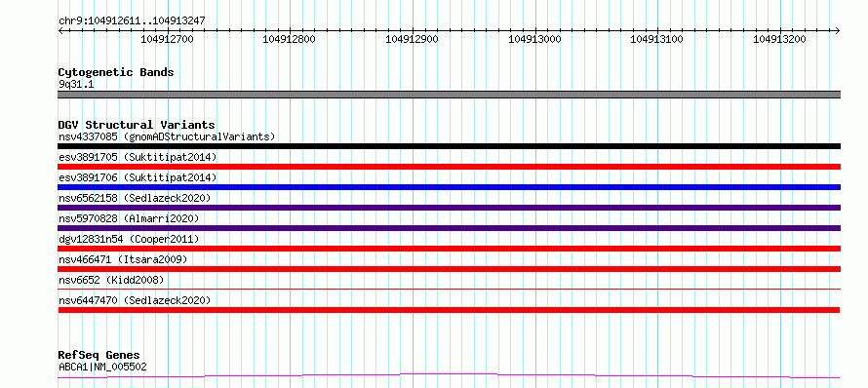868x388 pixels.
Task: Select the RefSeq Genes track title
Action: point(99,355)
